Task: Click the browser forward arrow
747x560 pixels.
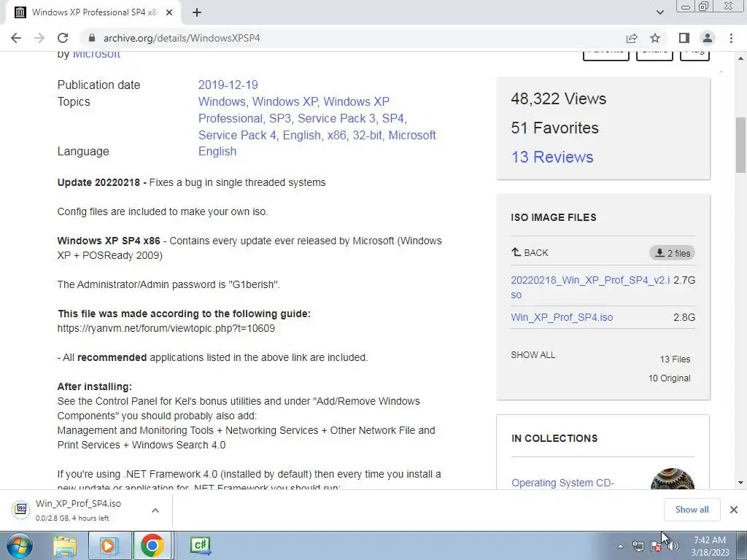Action: pos(39,38)
